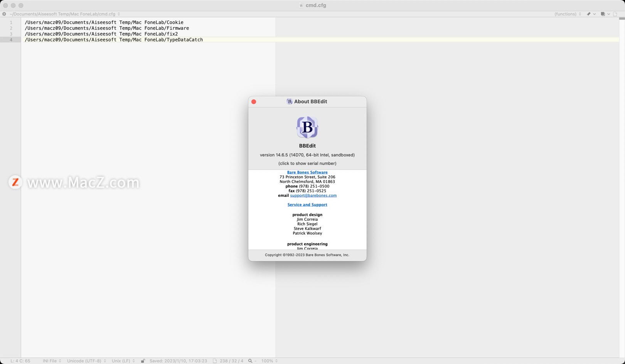
Task: Open the file path navigation popup
Action: [65, 14]
